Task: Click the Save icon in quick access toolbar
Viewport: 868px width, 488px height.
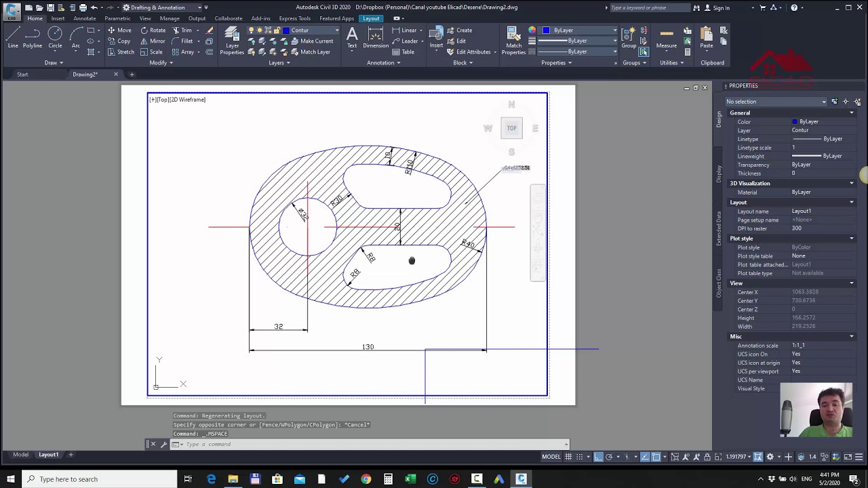Action: click(x=50, y=7)
